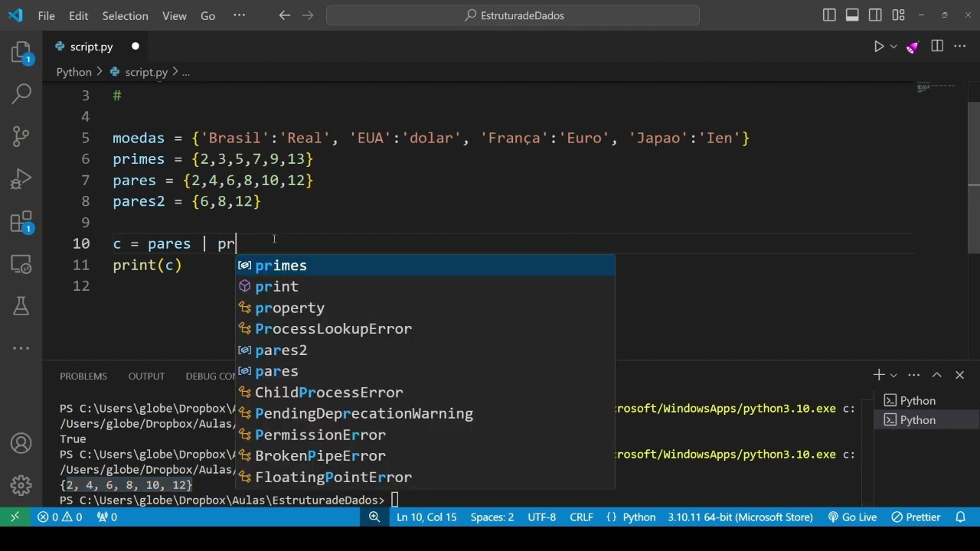
Task: Switch to the PROBLEMS panel tab
Action: pyautogui.click(x=83, y=376)
